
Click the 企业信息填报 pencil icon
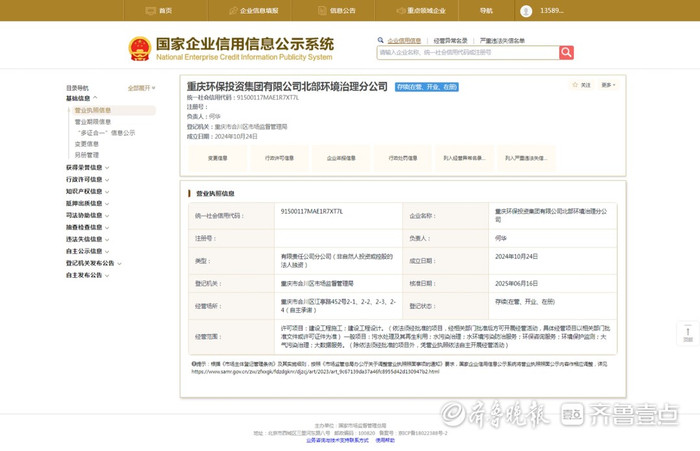pyautogui.click(x=233, y=11)
